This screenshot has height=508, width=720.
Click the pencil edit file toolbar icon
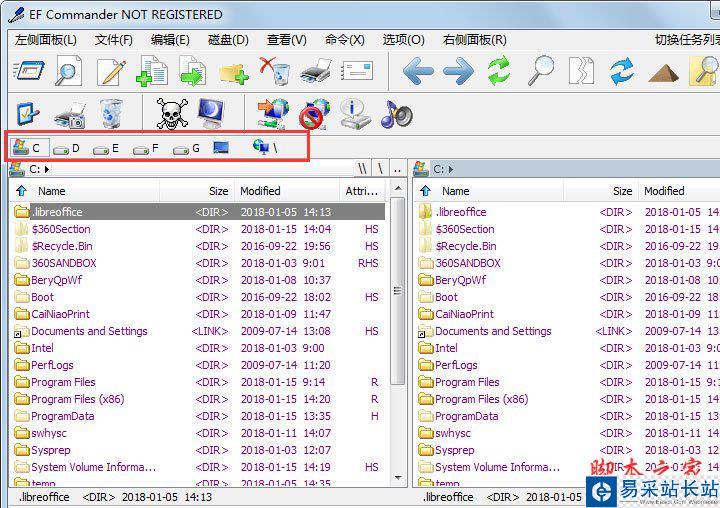111,71
